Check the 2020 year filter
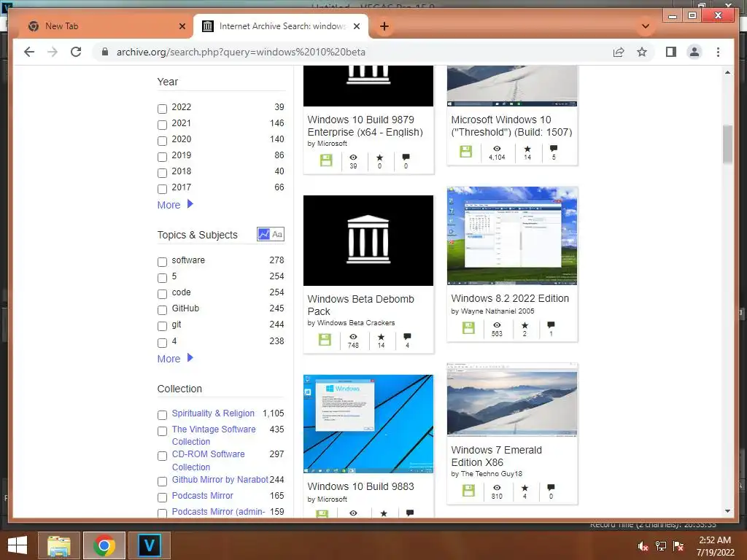 point(162,141)
